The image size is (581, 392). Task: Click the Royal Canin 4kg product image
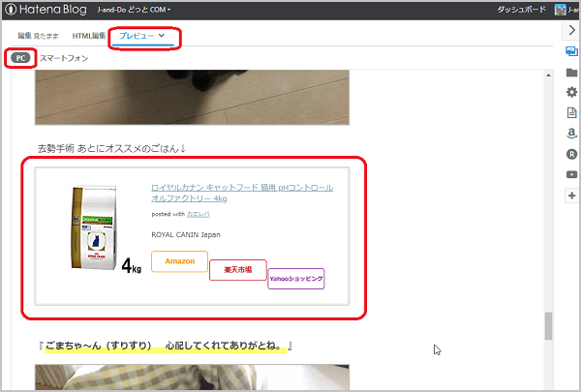click(x=106, y=229)
